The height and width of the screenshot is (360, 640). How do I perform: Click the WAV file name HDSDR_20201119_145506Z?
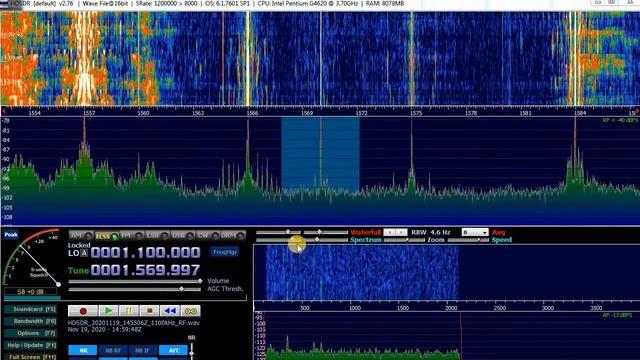click(x=133, y=322)
